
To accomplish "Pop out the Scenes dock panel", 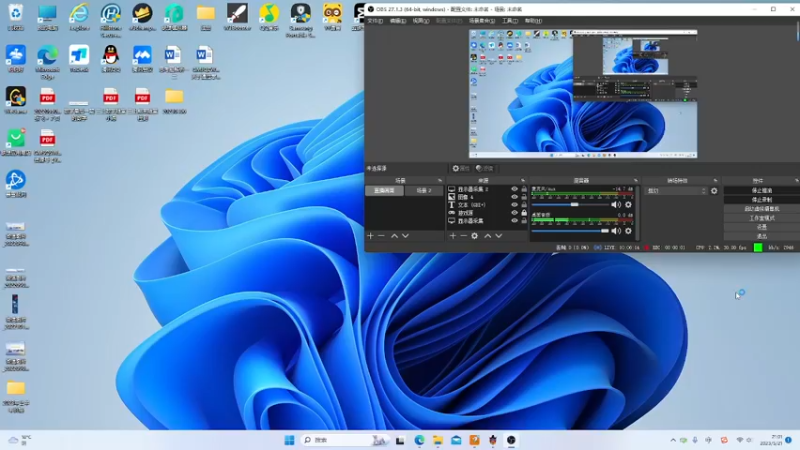I will coord(440,180).
